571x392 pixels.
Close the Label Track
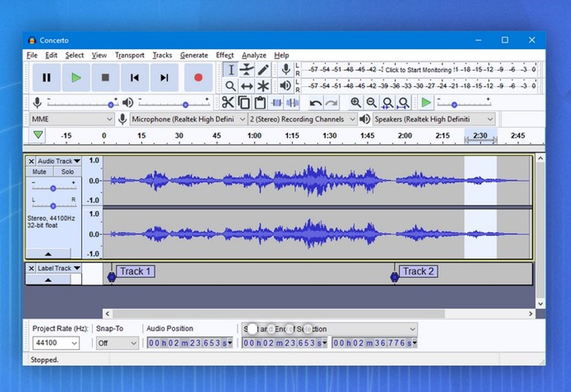(31, 269)
